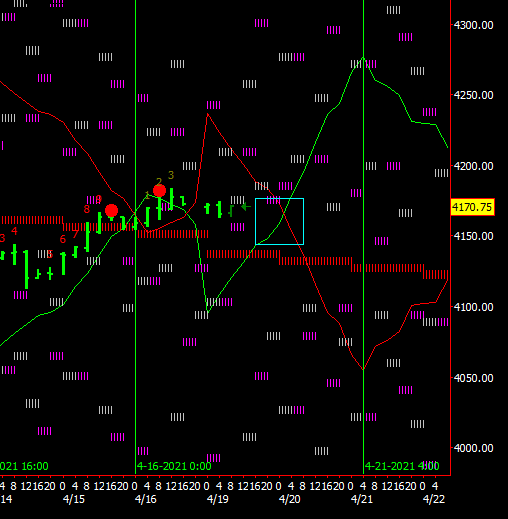Click the 4/16 date label on time axis

(146, 499)
